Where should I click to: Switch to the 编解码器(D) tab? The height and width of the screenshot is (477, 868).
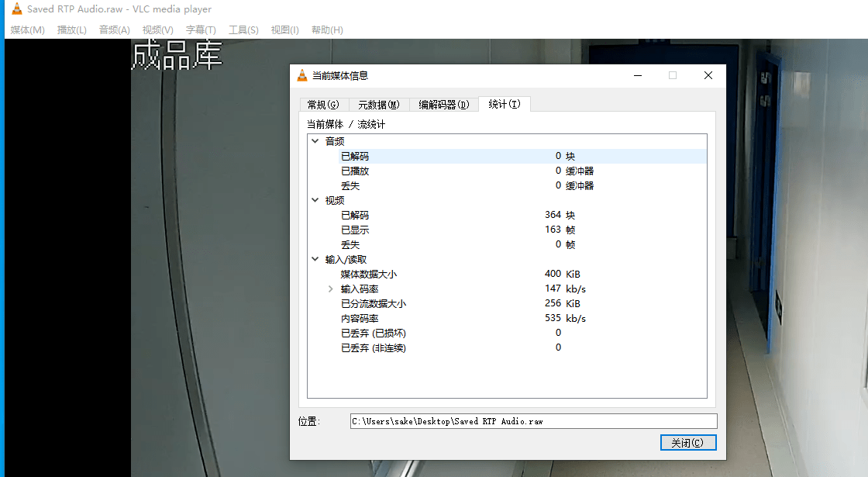[444, 105]
